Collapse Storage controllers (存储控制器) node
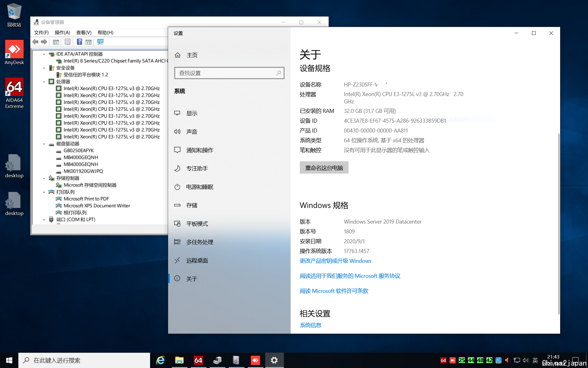This screenshot has width=588, height=368. pyautogui.click(x=44, y=178)
